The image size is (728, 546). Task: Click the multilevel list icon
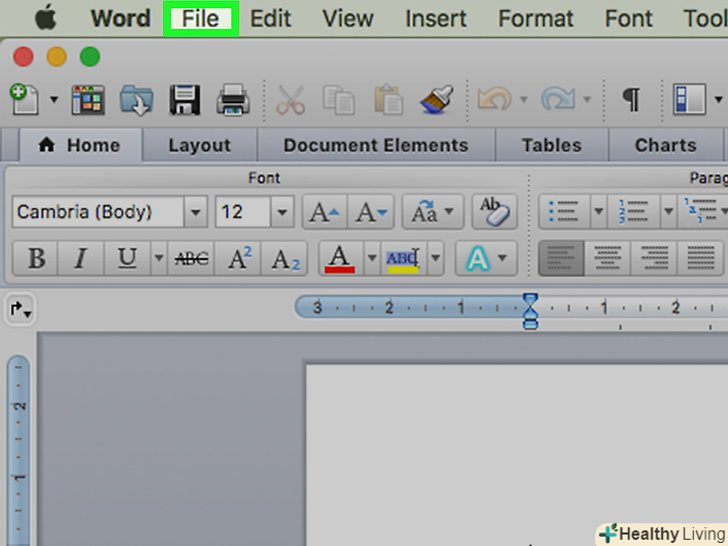(x=701, y=212)
